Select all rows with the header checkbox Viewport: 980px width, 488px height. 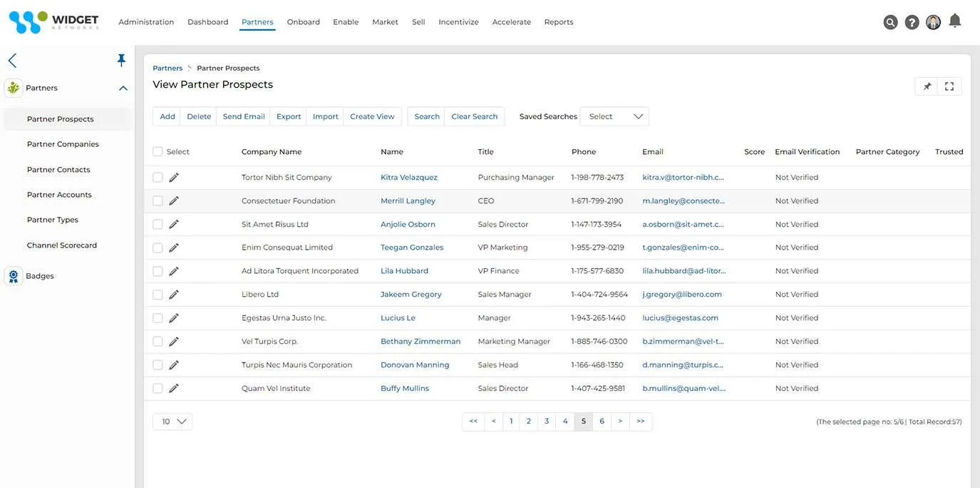pos(156,151)
